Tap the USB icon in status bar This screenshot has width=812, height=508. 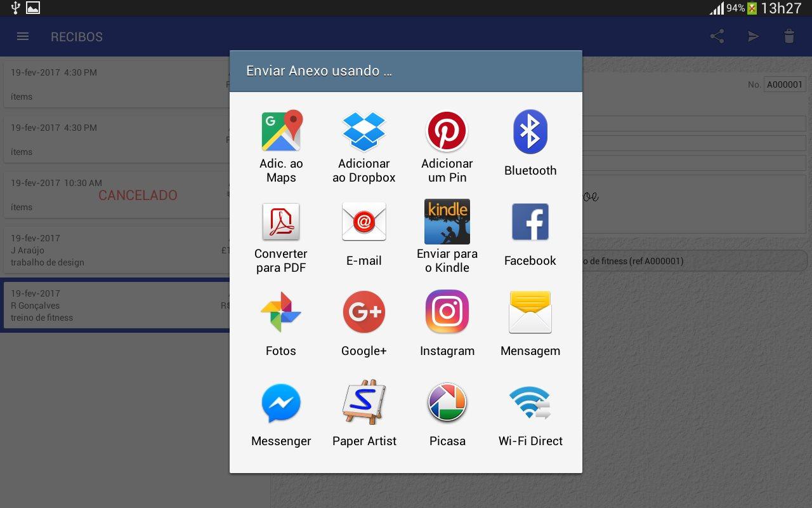(x=15, y=8)
